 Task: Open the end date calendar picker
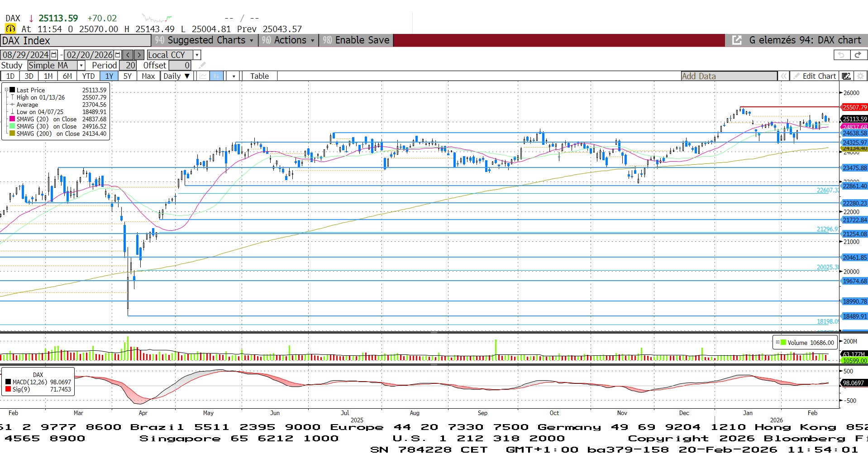(118, 55)
